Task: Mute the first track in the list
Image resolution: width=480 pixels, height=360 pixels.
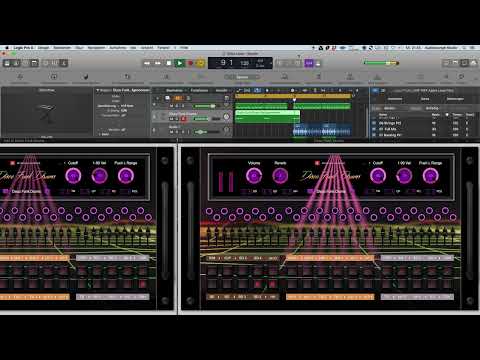Action: click(171, 106)
